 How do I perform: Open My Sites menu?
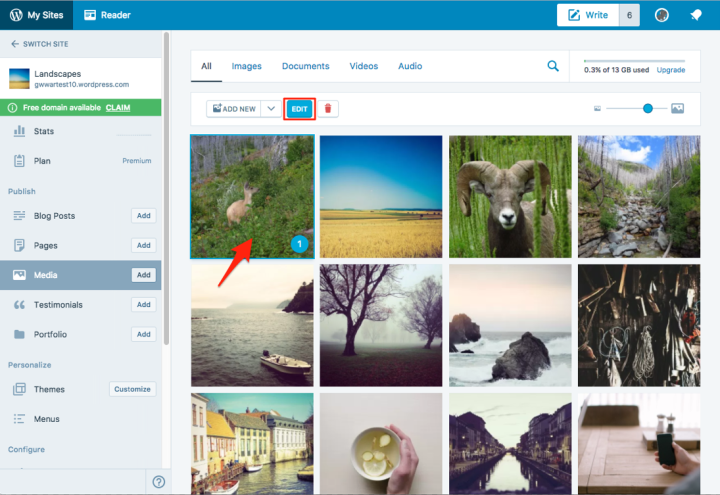pos(38,15)
